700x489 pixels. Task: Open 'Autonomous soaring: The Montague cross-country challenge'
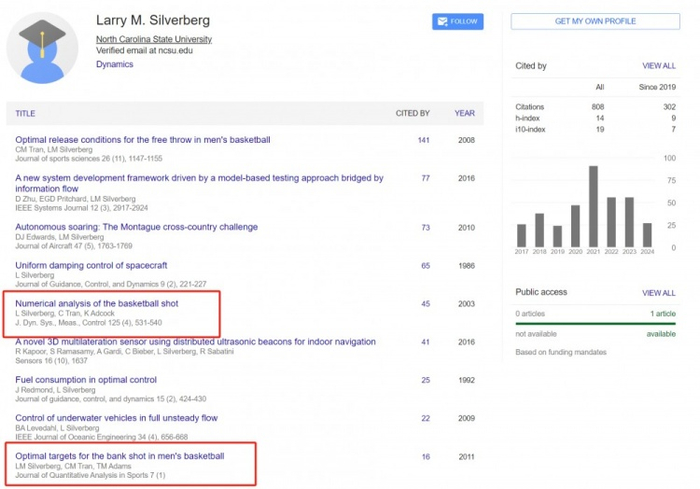point(136,227)
